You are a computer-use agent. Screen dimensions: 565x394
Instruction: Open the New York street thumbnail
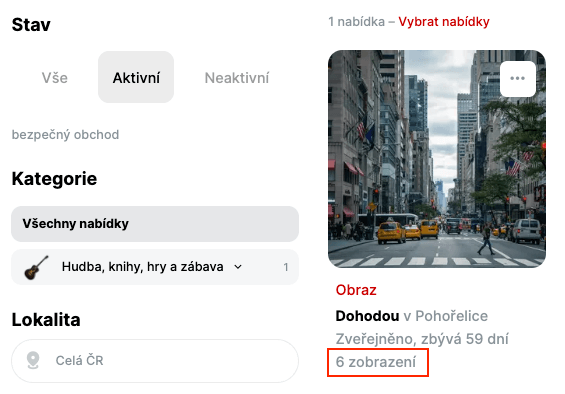437,159
